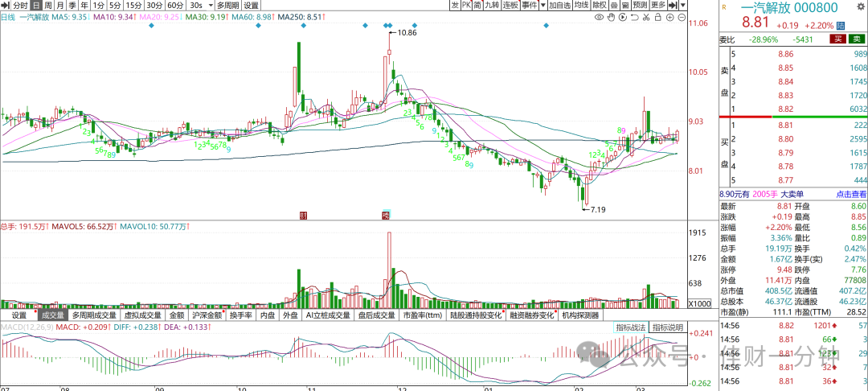Click the replay playback icon

[623, 17]
